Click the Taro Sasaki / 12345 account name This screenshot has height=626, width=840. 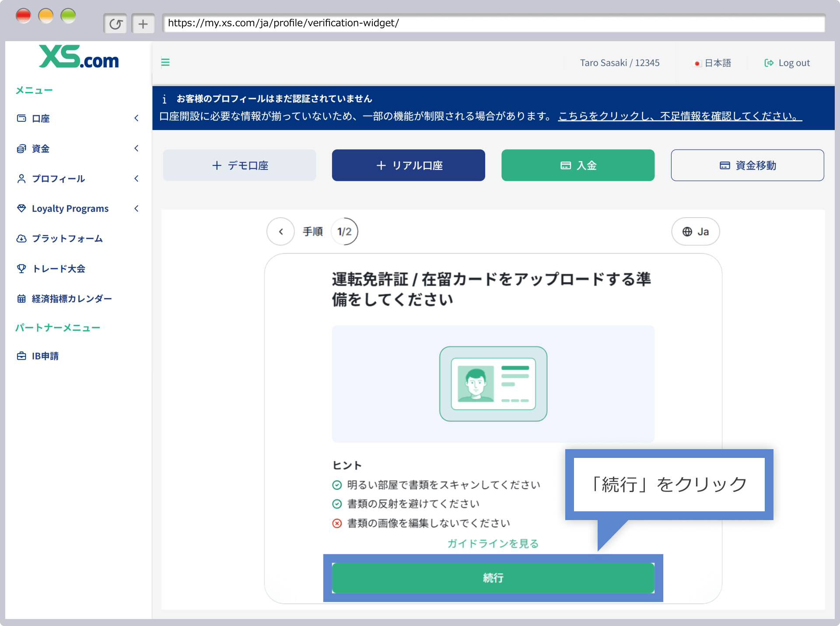click(619, 63)
